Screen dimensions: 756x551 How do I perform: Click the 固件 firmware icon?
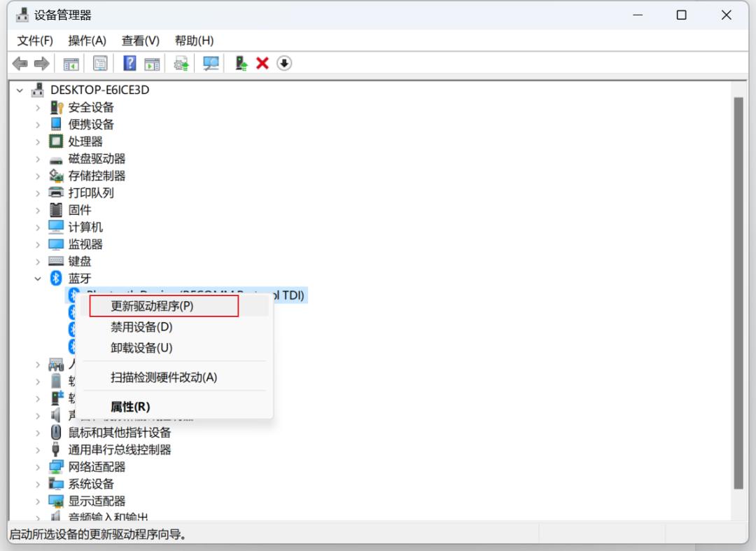coord(56,210)
